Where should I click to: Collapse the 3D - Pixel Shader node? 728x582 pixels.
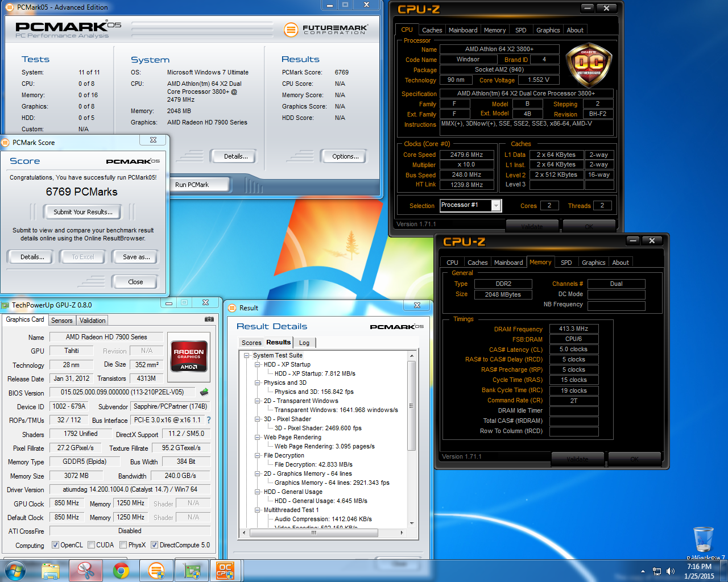(x=258, y=419)
